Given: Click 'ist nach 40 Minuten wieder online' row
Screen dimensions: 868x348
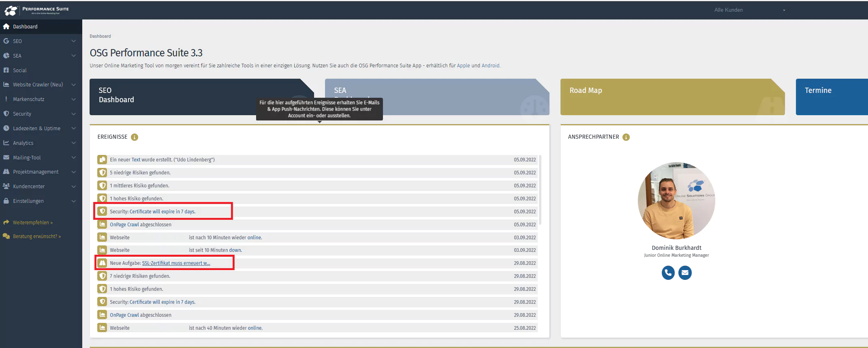Looking at the screenshot, I should tap(317, 328).
